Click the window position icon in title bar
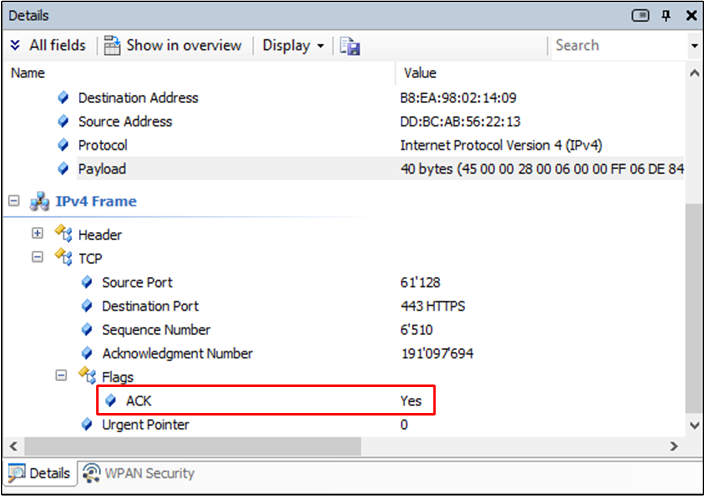 [641, 16]
